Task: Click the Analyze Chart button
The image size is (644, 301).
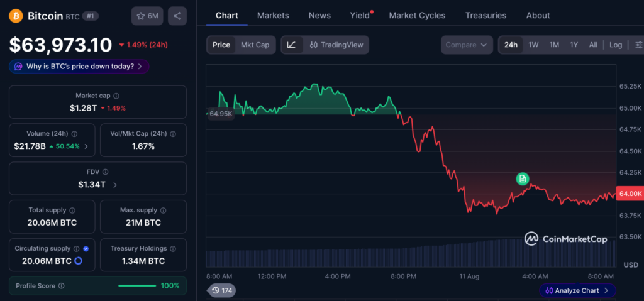Action: [577, 290]
